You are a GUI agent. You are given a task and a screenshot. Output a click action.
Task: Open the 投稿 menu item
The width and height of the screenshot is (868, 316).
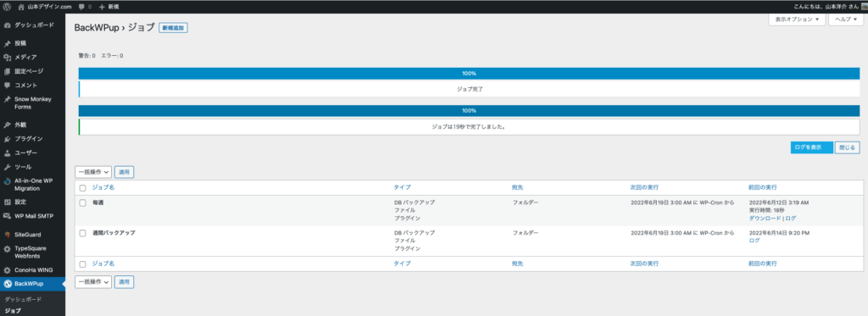click(20, 43)
